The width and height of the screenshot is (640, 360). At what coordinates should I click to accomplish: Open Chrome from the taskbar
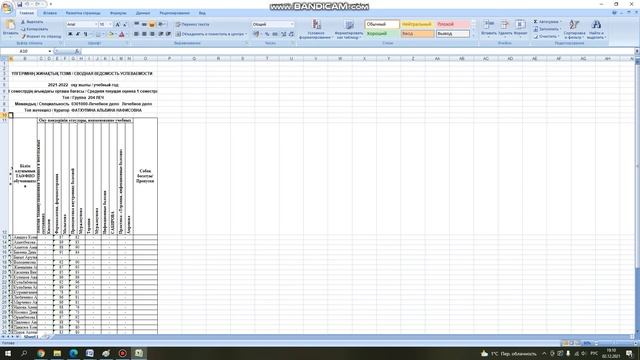[x=41, y=353]
